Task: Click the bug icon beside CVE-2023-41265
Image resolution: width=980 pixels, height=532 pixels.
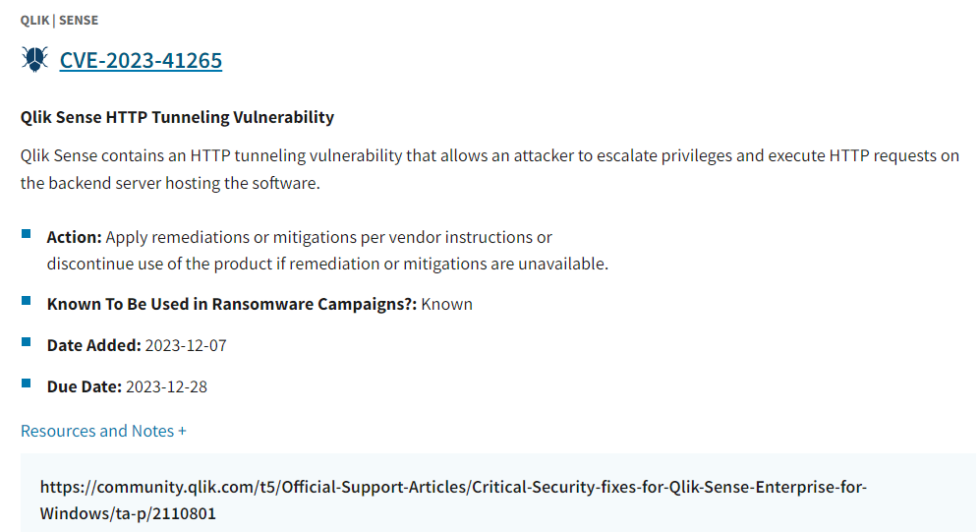Action: click(34, 59)
